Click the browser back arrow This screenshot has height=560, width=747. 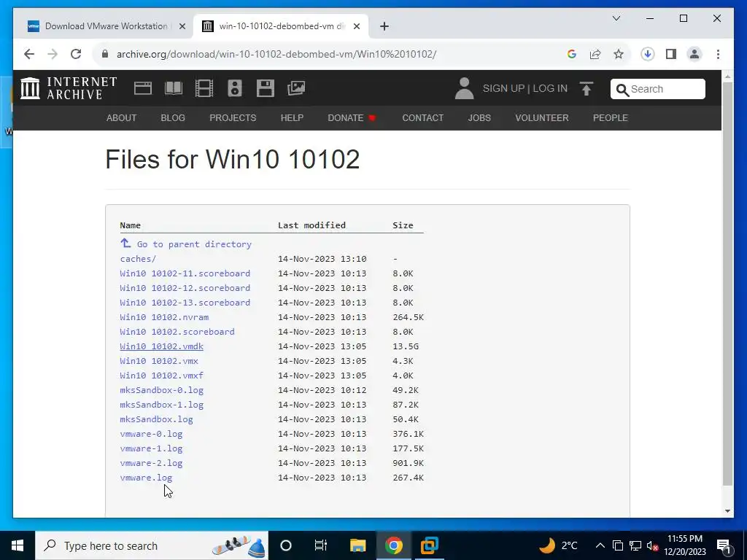(29, 54)
